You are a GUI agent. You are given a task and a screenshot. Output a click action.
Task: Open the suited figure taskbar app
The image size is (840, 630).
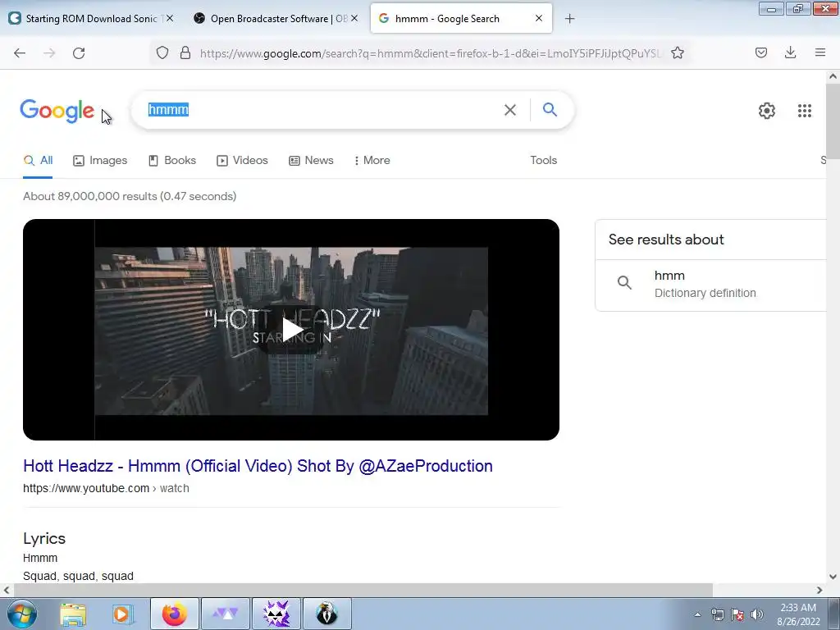pyautogui.click(x=327, y=614)
